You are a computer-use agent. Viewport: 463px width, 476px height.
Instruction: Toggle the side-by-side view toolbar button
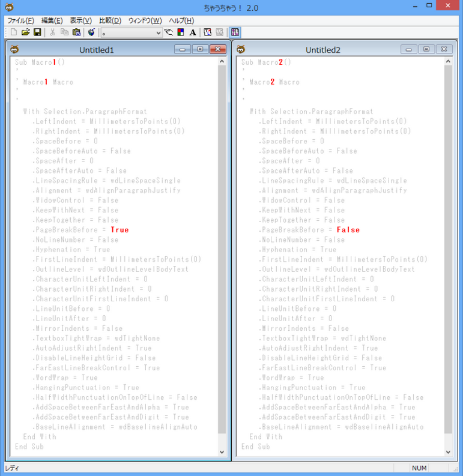235,32
